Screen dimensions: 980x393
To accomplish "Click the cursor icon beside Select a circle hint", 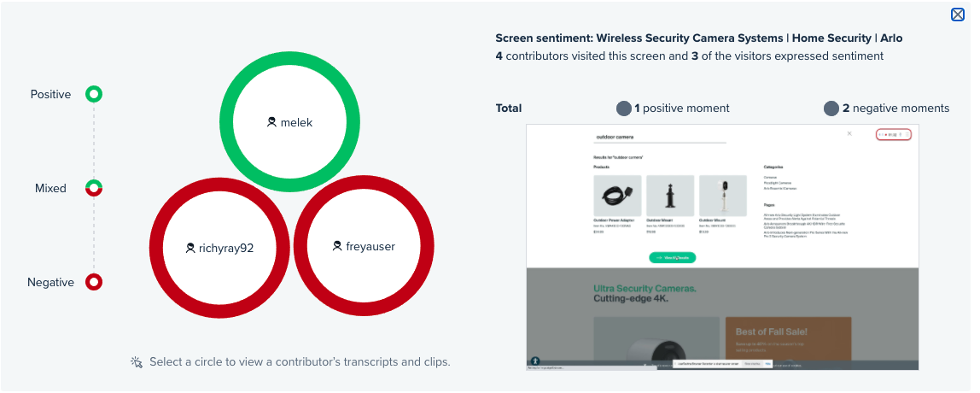I will 137,362.
